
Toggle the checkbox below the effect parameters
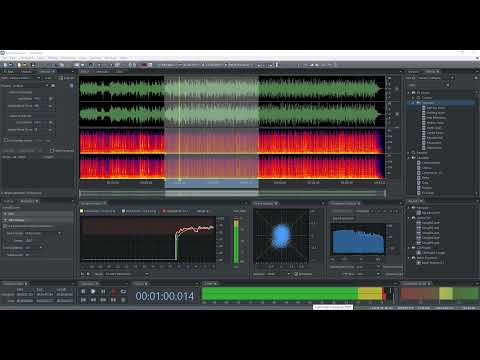point(6,140)
